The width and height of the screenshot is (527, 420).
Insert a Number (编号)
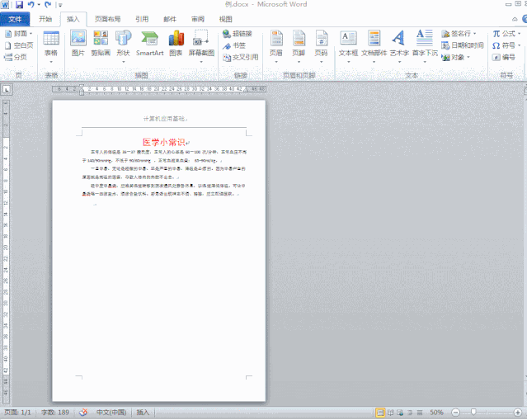tap(504, 57)
